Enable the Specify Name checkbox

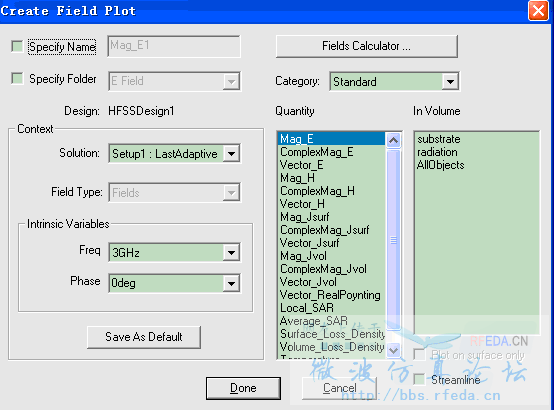(x=17, y=46)
